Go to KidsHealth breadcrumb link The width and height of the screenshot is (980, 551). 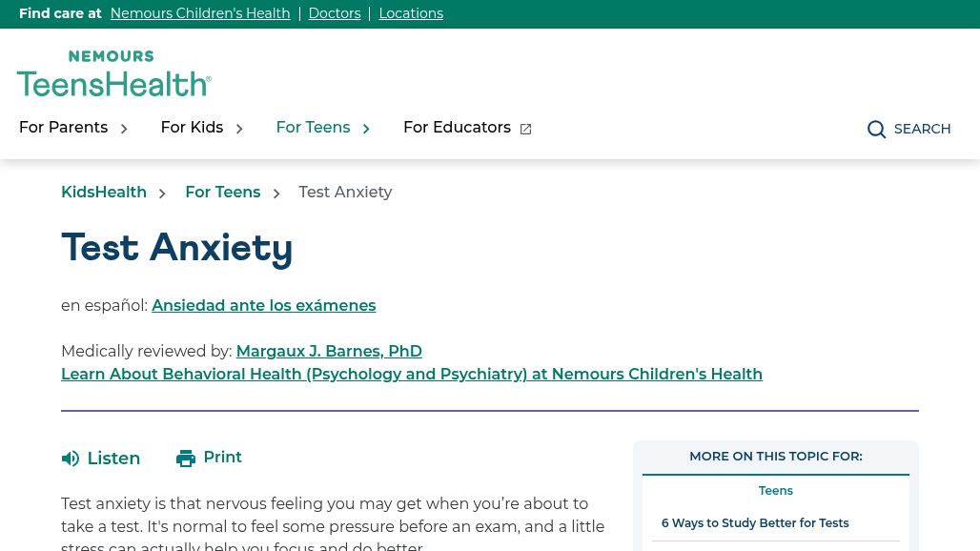[104, 193]
